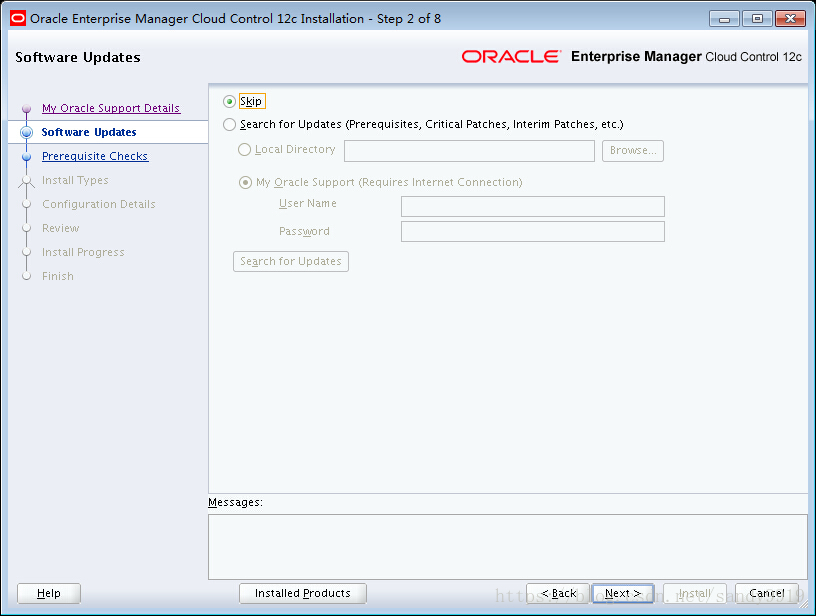Open the Installed Products dialog button
Viewport: 816px width, 616px height.
tap(303, 593)
